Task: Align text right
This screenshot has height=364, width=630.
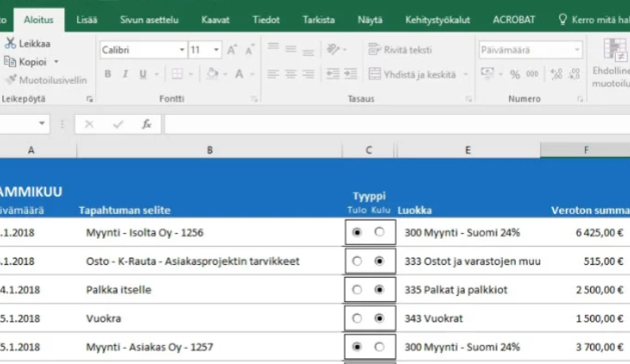Action: (x=308, y=74)
